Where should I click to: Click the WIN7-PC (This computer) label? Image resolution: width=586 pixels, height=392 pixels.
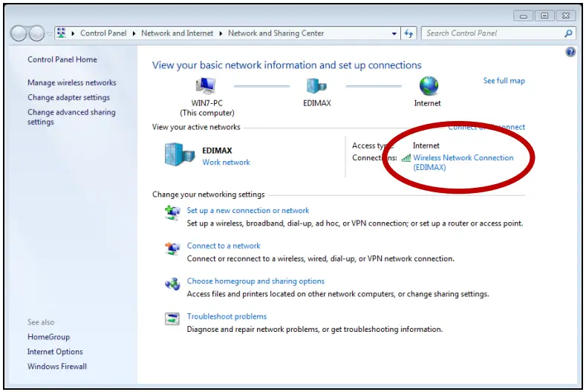click(207, 108)
